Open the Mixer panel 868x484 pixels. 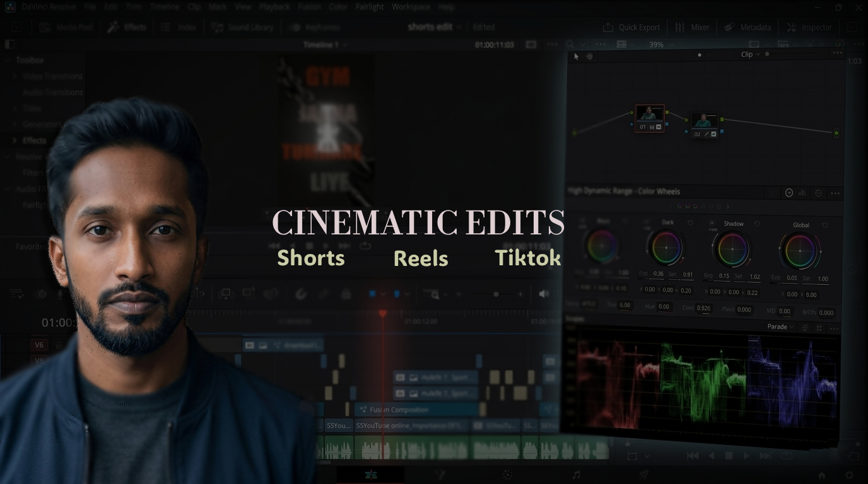pyautogui.click(x=692, y=27)
